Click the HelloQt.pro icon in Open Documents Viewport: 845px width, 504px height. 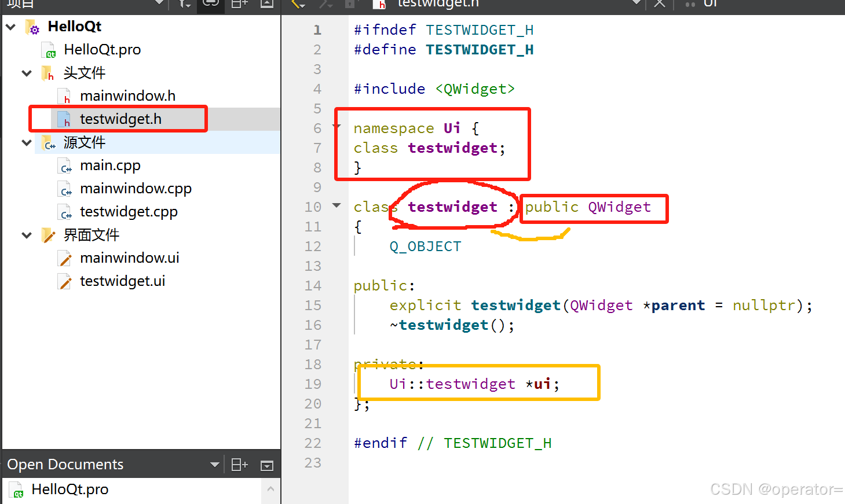pyautogui.click(x=17, y=490)
